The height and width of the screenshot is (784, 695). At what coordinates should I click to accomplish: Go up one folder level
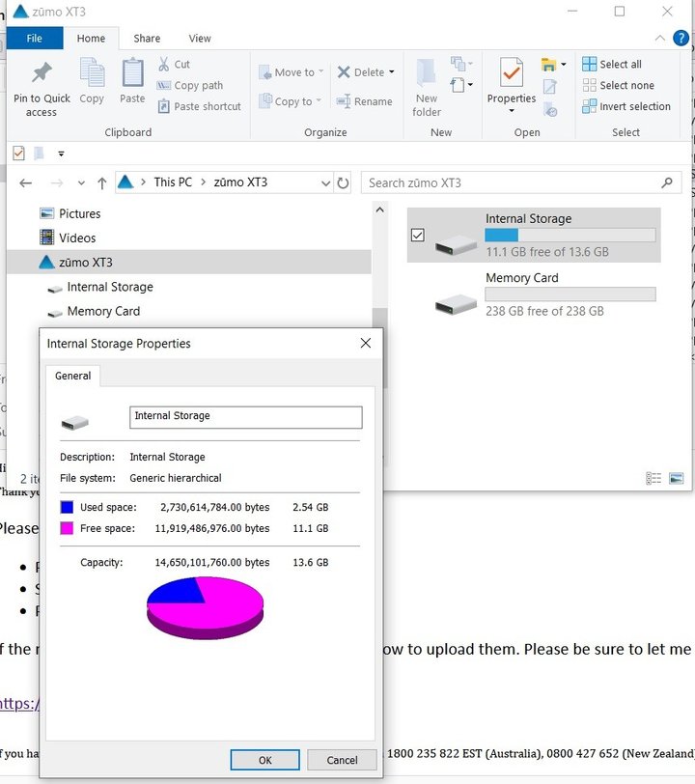(102, 183)
